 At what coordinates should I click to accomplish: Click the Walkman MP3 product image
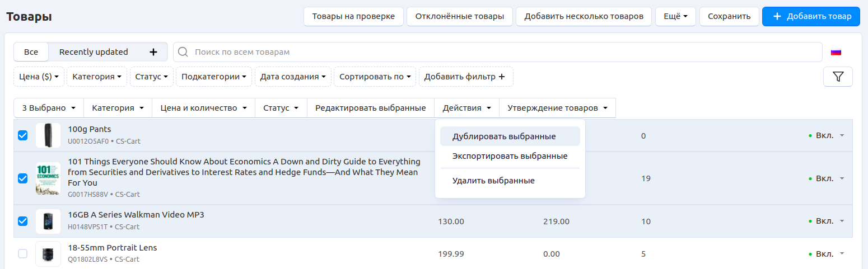pos(48,221)
